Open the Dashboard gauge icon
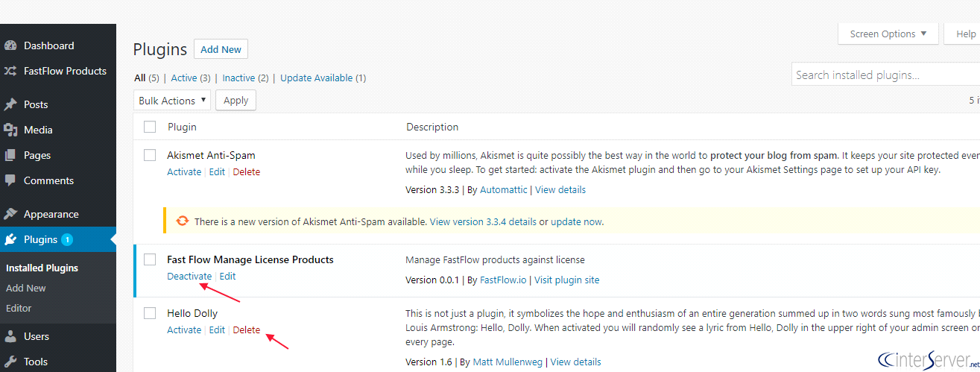Image resolution: width=980 pixels, height=372 pixels. pyautogui.click(x=10, y=45)
